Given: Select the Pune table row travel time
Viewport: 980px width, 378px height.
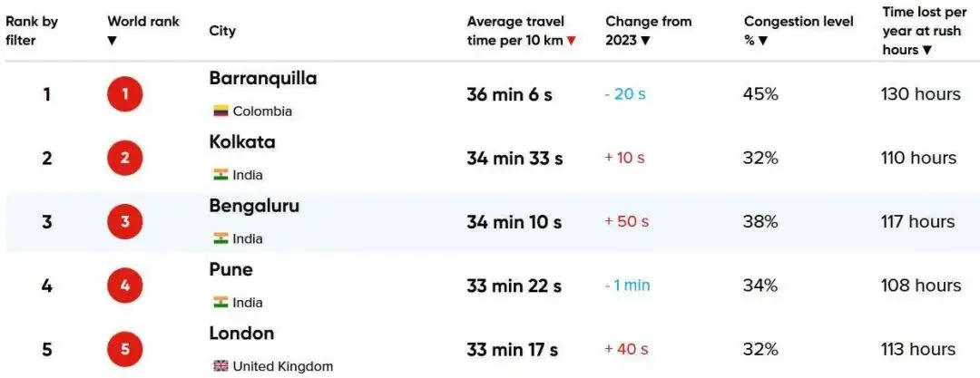Looking at the screenshot, I should (514, 286).
